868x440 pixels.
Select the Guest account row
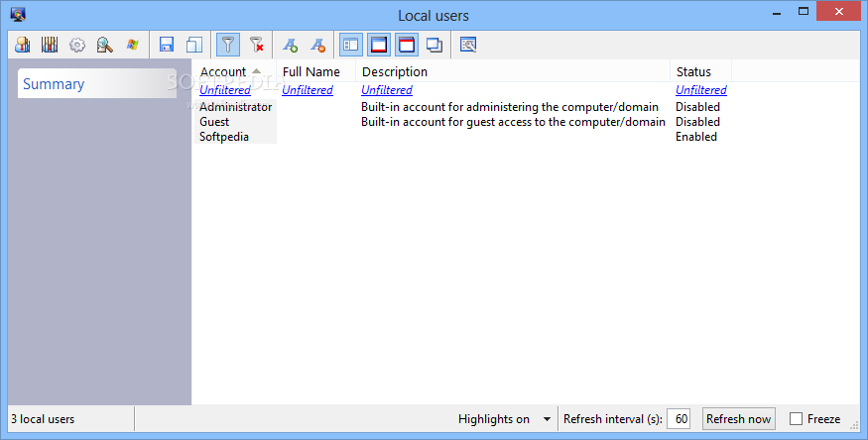click(214, 122)
